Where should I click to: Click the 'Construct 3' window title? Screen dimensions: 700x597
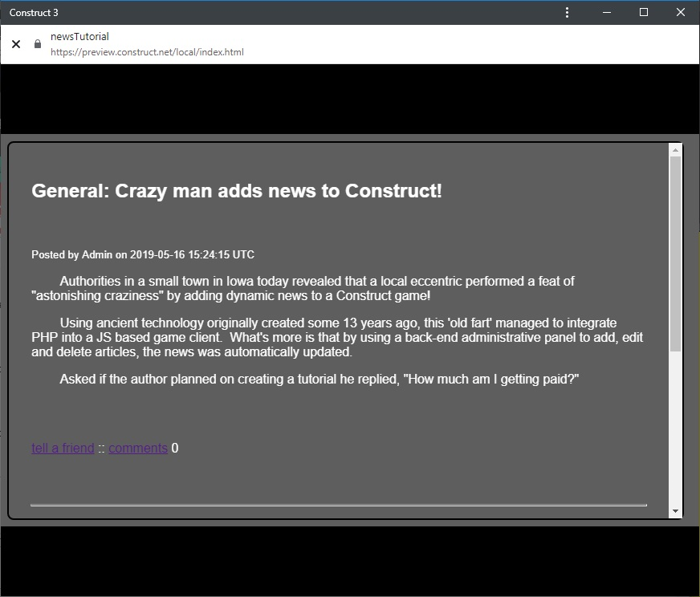tap(34, 13)
